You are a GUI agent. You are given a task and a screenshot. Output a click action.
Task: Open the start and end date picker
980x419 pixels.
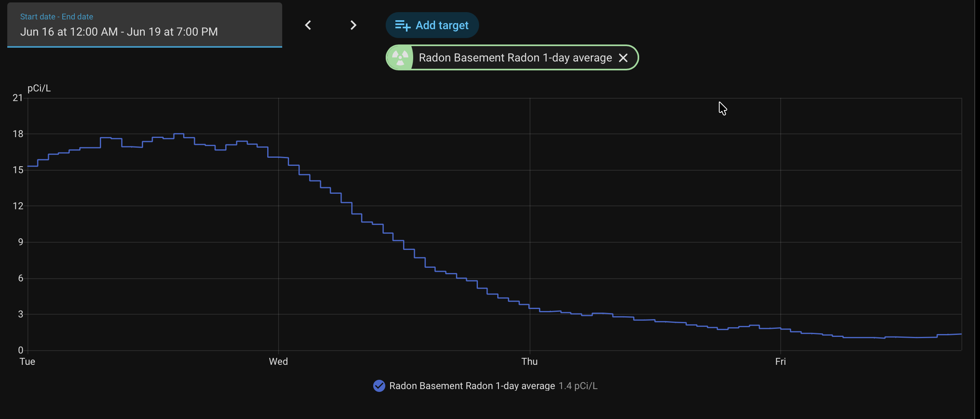(x=145, y=25)
